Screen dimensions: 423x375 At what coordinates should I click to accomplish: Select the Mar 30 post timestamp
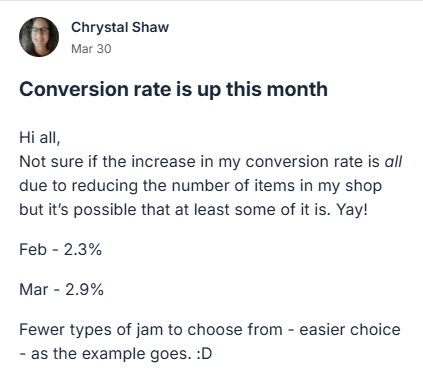[91, 49]
